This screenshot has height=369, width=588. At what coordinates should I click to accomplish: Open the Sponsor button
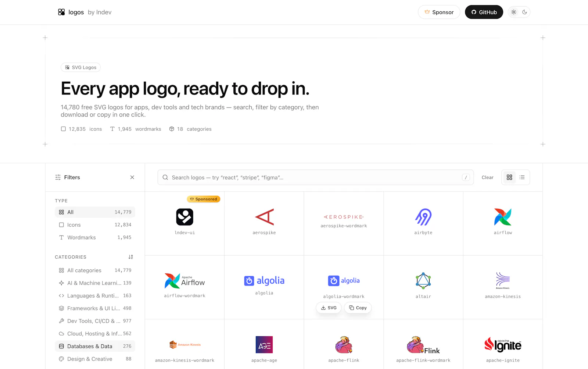coord(439,12)
